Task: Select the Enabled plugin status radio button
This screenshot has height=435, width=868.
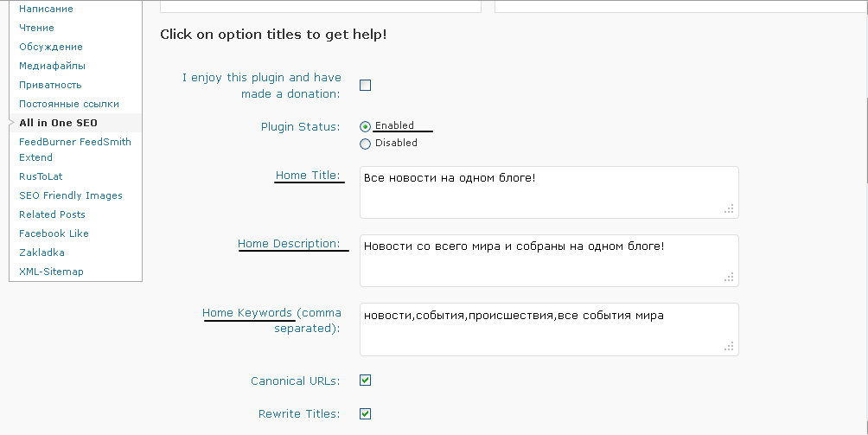Action: [366, 127]
